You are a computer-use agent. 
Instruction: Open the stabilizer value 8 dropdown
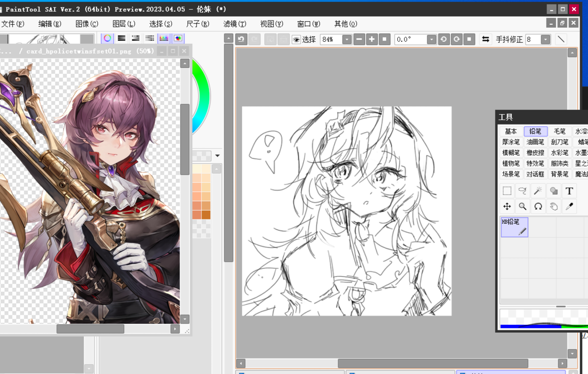pyautogui.click(x=545, y=40)
